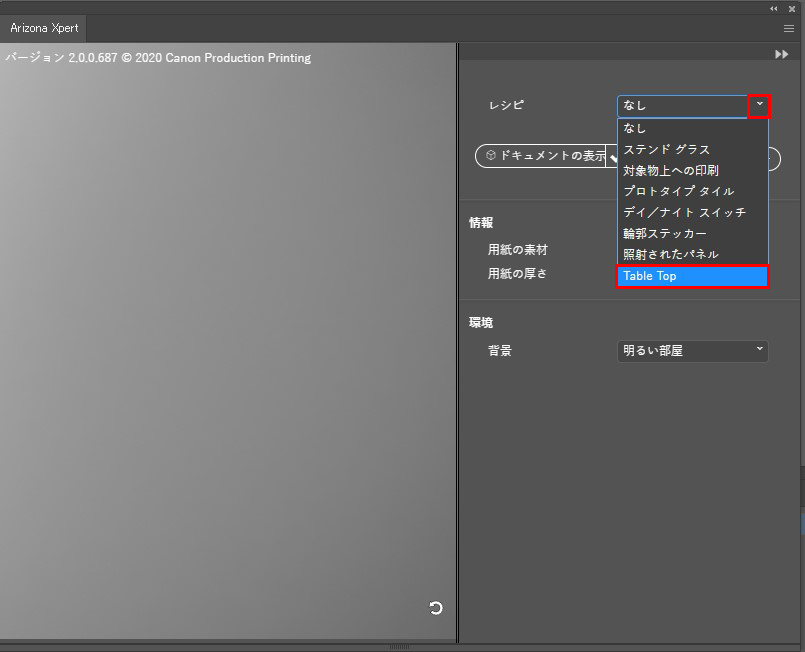This screenshot has height=652, width=805.
Task: Click the 用紙の素材 label
Action: point(518,250)
